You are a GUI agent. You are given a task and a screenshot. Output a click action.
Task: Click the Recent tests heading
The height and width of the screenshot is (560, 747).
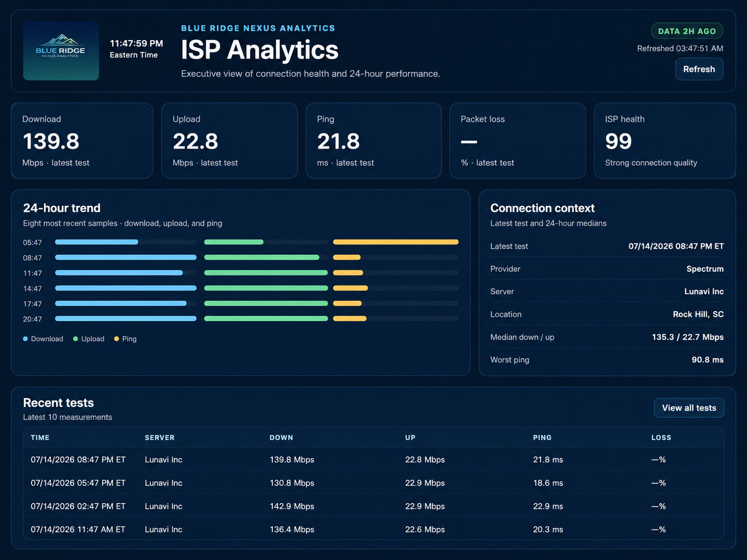(x=58, y=403)
